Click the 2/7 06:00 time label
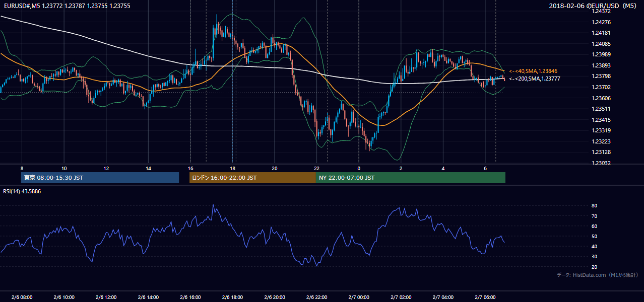Image resolution: width=644 pixels, height=302 pixels. [x=486, y=297]
